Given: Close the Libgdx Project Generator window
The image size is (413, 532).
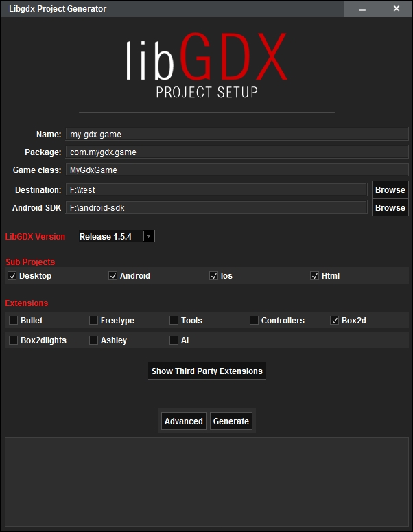Looking at the screenshot, I should [x=396, y=8].
